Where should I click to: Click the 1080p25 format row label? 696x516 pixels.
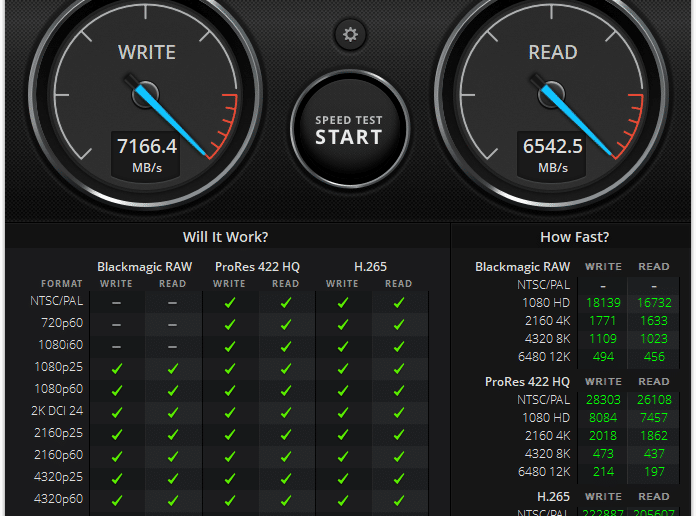[x=59, y=367]
